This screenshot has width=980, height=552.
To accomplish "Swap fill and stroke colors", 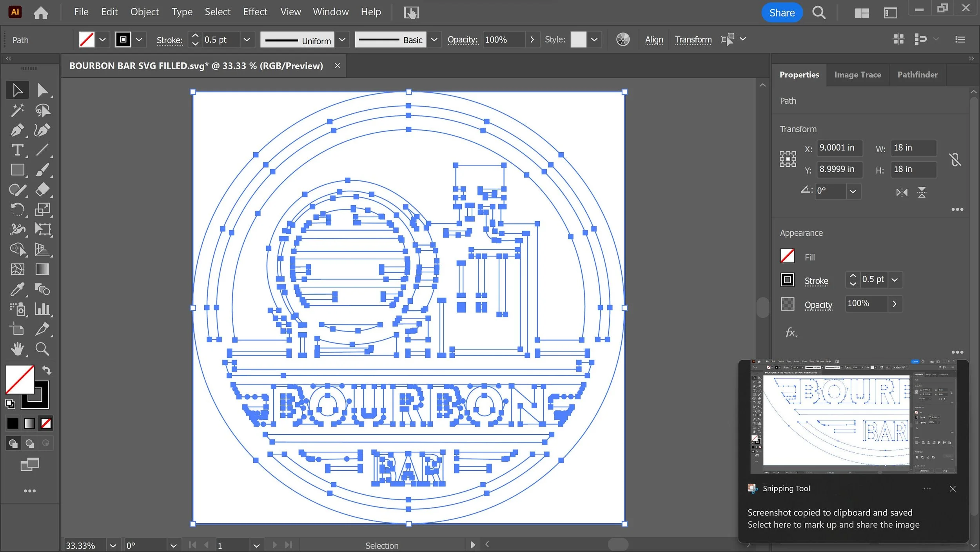I will tap(47, 370).
